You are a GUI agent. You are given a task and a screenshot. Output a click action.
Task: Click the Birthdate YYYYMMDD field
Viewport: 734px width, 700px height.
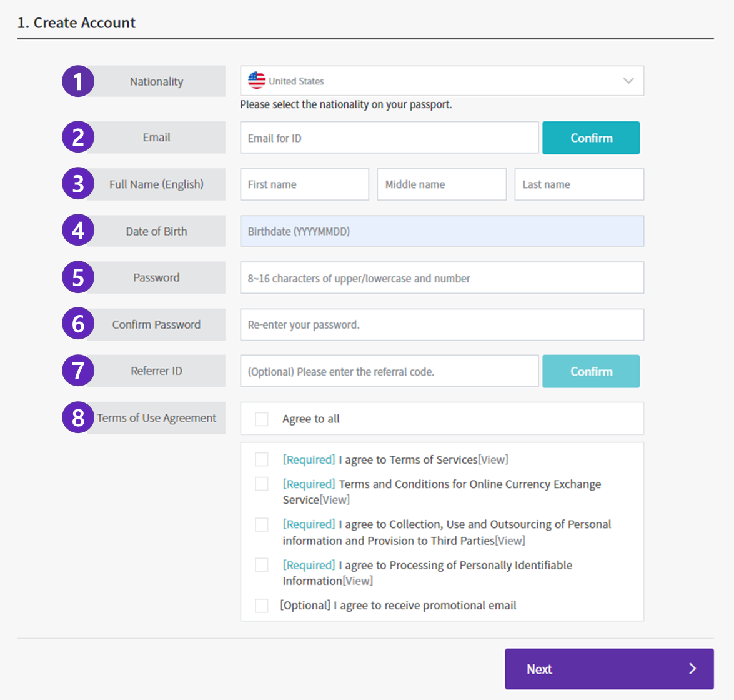442,231
